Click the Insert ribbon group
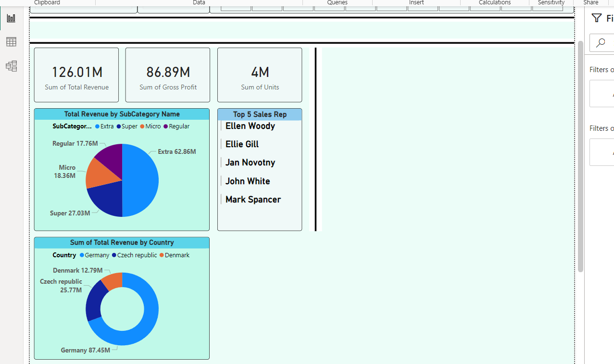The image size is (614, 364). [x=416, y=2]
